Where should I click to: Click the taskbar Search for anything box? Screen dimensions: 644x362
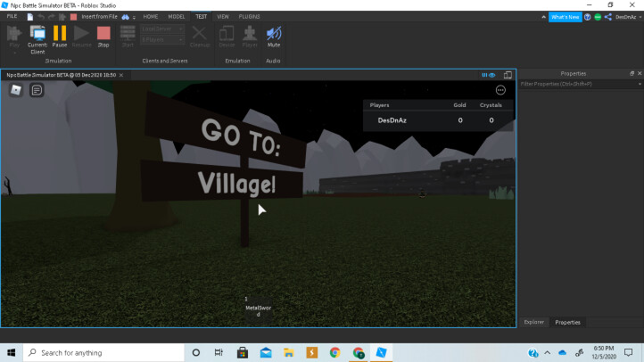pyautogui.click(x=103, y=352)
